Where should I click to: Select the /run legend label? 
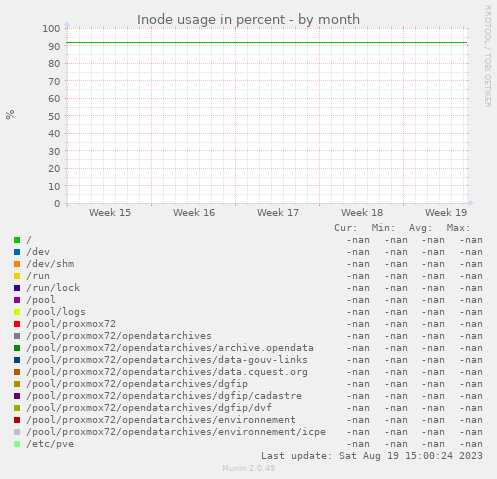(x=38, y=276)
